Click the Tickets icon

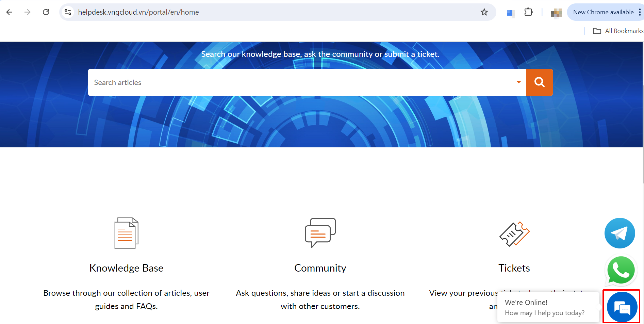point(514,234)
